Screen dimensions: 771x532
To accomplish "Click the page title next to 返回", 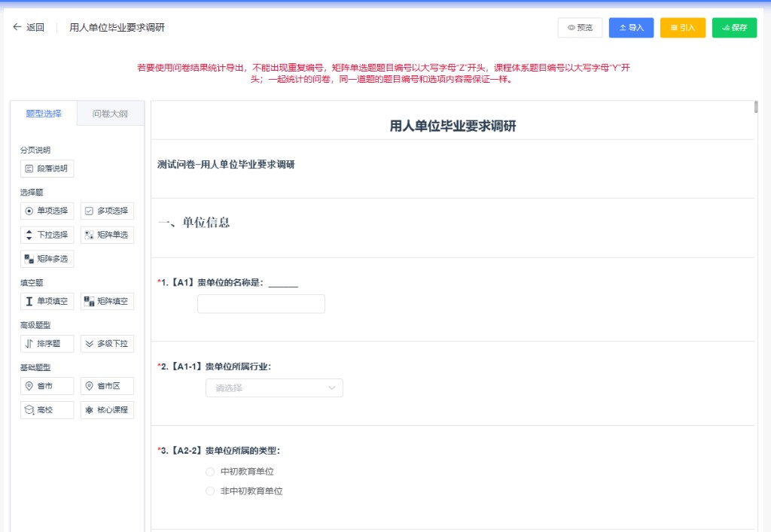I will point(117,28).
